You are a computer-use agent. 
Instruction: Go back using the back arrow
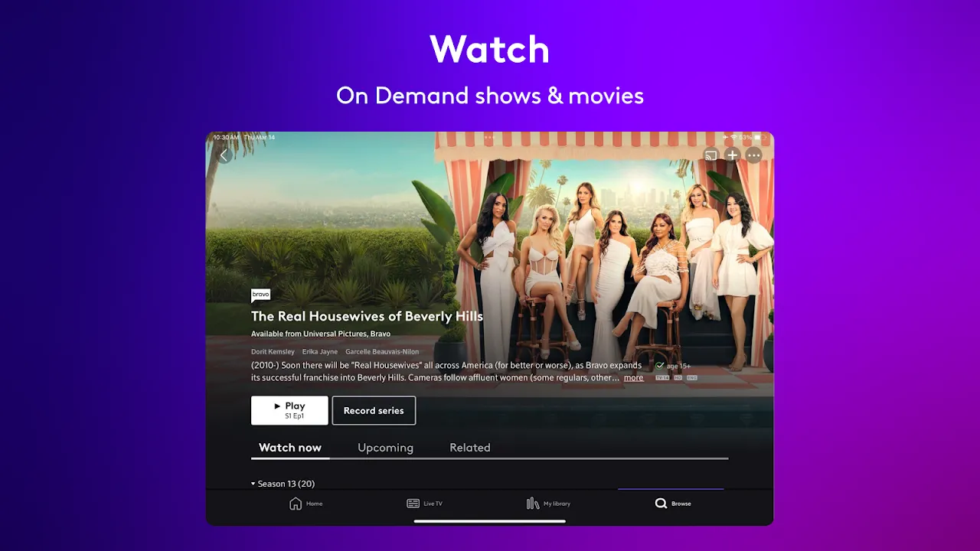[x=224, y=155]
